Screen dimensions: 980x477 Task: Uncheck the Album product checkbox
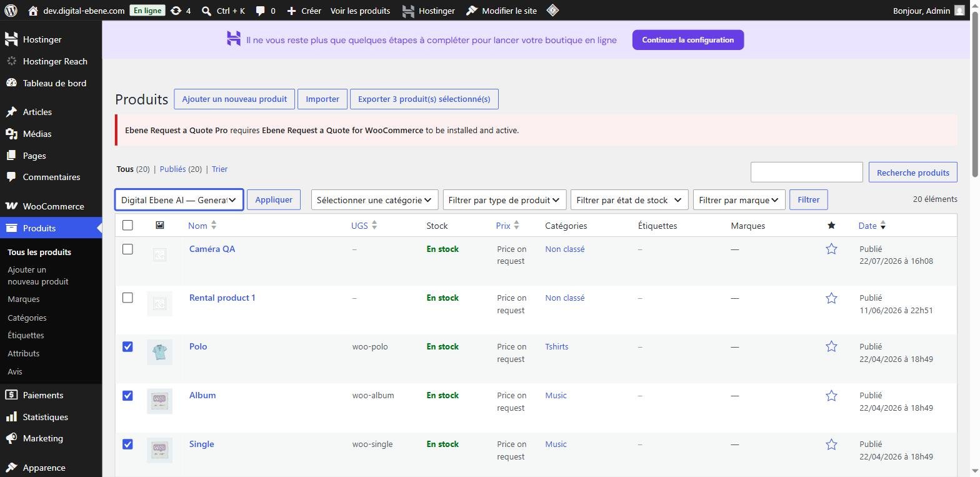tap(127, 395)
